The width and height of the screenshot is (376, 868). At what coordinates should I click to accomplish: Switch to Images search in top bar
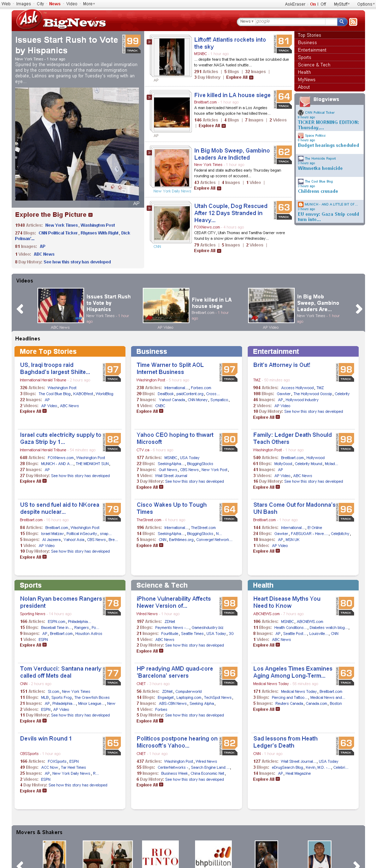pos(23,4)
